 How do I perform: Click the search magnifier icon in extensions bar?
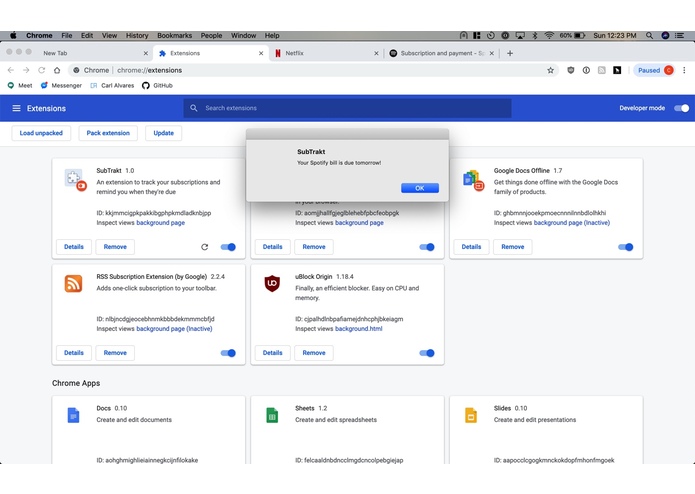194,108
